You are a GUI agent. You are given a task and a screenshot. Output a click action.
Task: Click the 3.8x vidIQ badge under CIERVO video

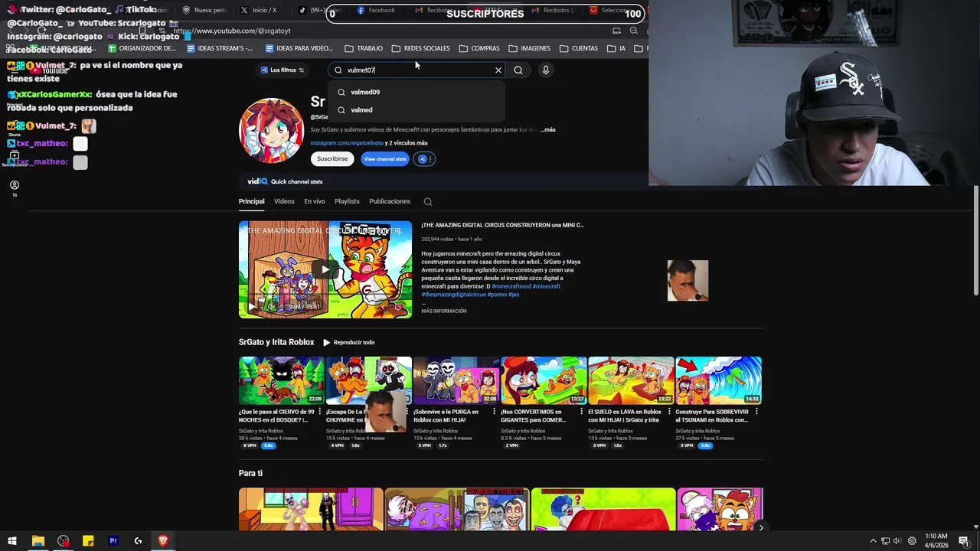pos(268,445)
